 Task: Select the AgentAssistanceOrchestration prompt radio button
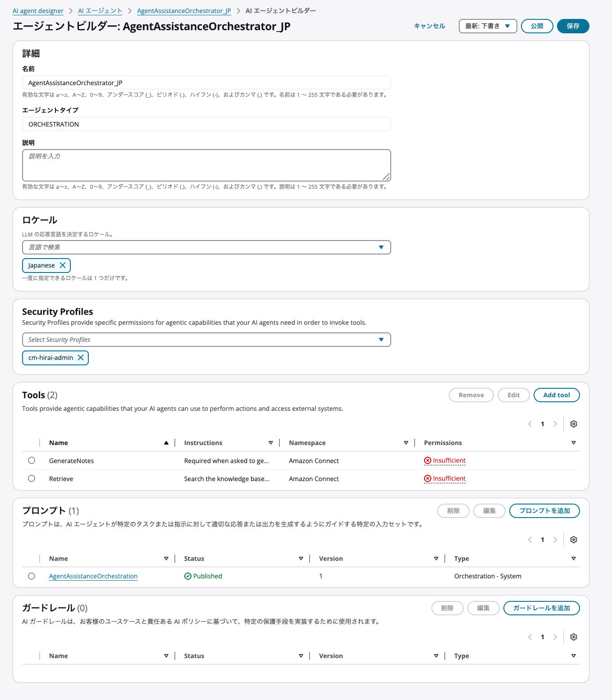[32, 576]
